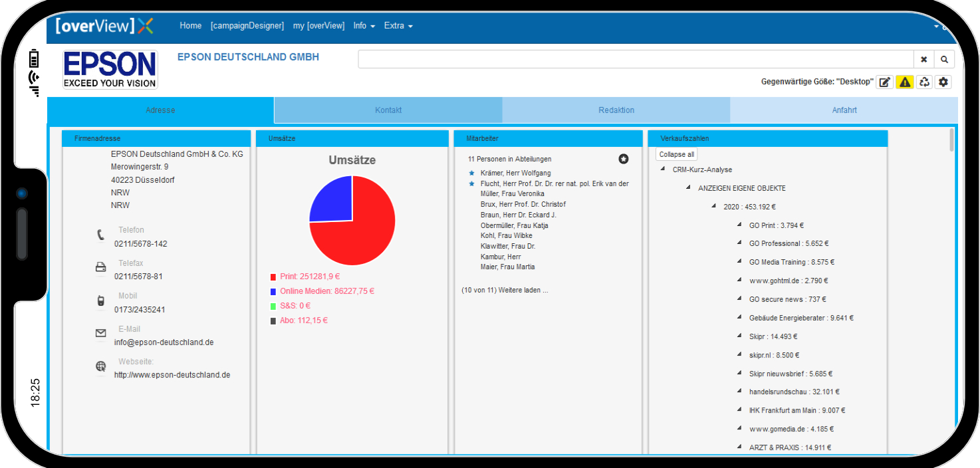Collapse the 2020 : 453.192 € node

pos(714,207)
